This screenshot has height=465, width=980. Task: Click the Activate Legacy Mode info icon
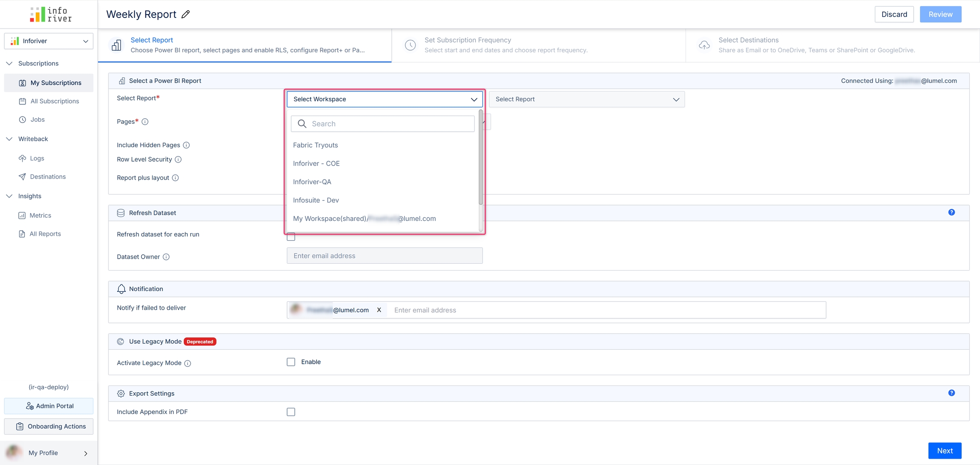tap(188, 363)
